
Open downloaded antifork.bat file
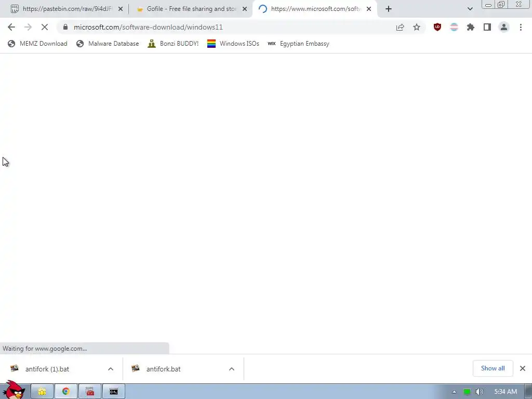(163, 369)
